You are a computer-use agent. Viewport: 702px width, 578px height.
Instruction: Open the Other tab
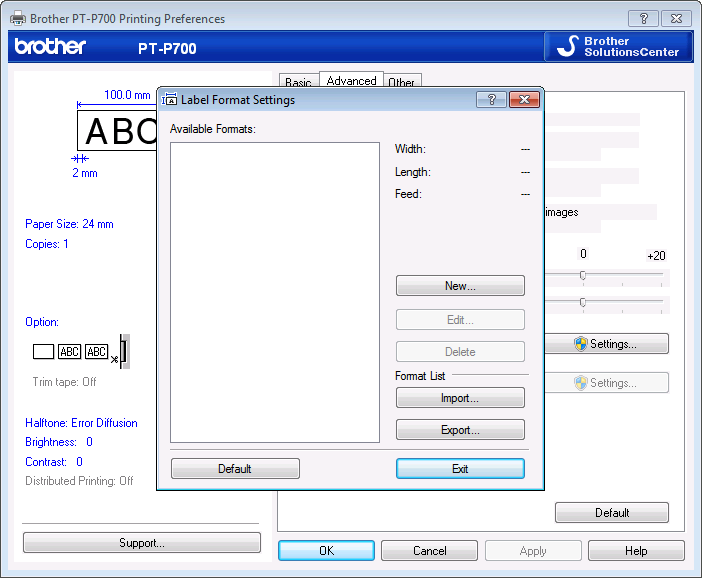coord(402,82)
